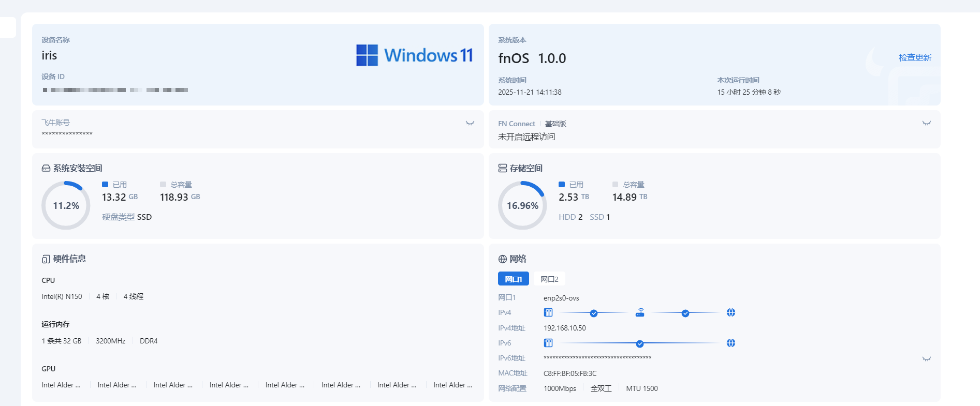The image size is (980, 406).
Task: Click the 16.96% storage usage ring
Action: coord(522,205)
